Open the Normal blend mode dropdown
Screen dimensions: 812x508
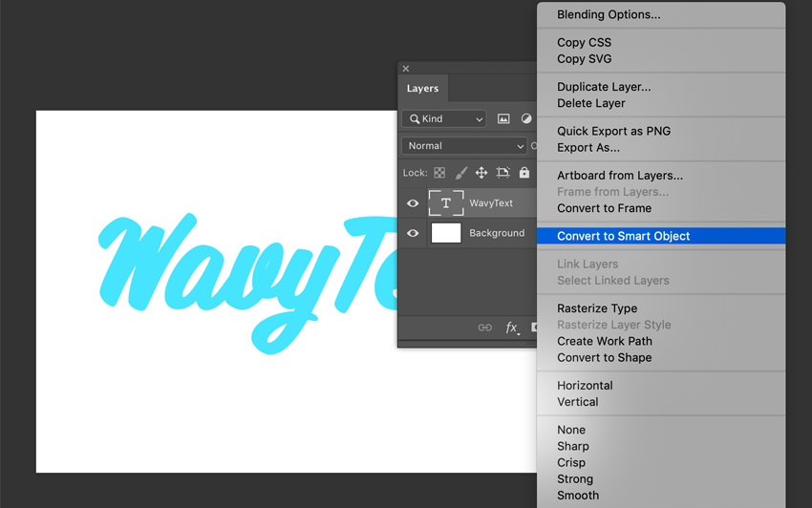pos(464,146)
